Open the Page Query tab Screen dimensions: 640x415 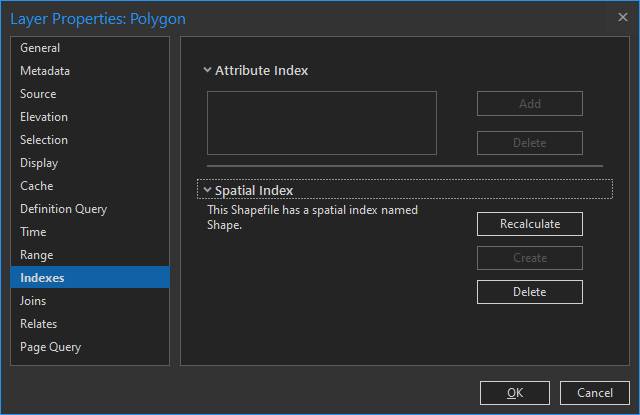coord(50,347)
